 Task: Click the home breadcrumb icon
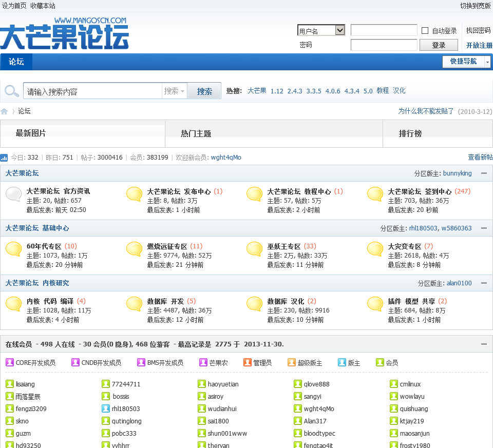(4, 111)
